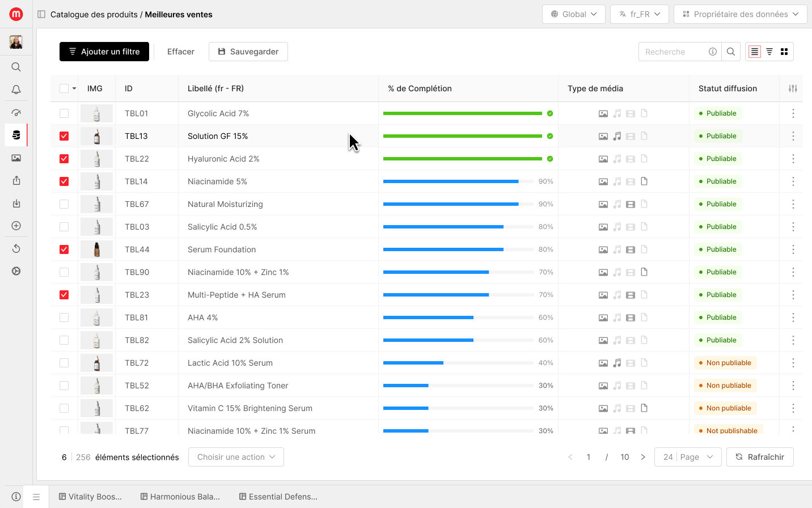Image resolution: width=812 pixels, height=508 pixels.
Task: Expand the fr_FR locale dropdown
Action: [x=639, y=14]
